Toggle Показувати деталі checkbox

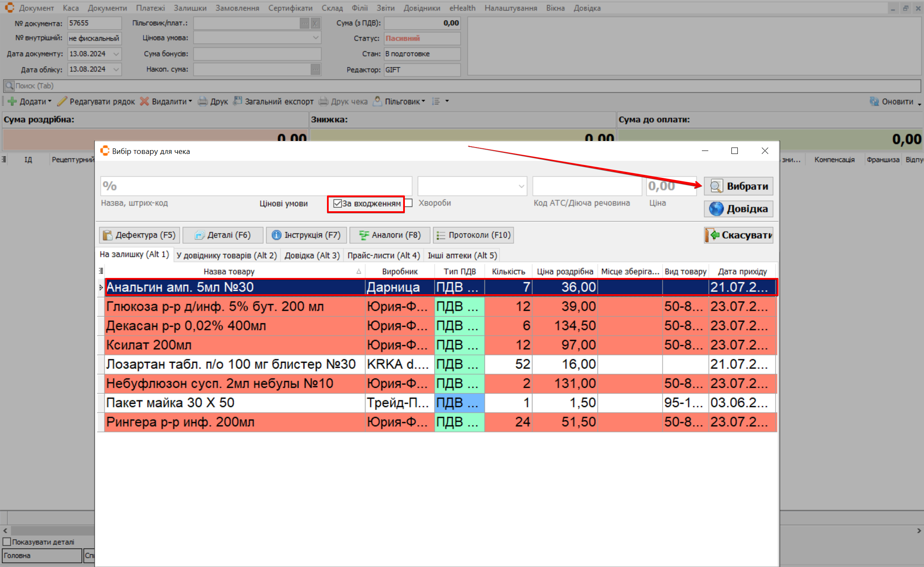7,542
